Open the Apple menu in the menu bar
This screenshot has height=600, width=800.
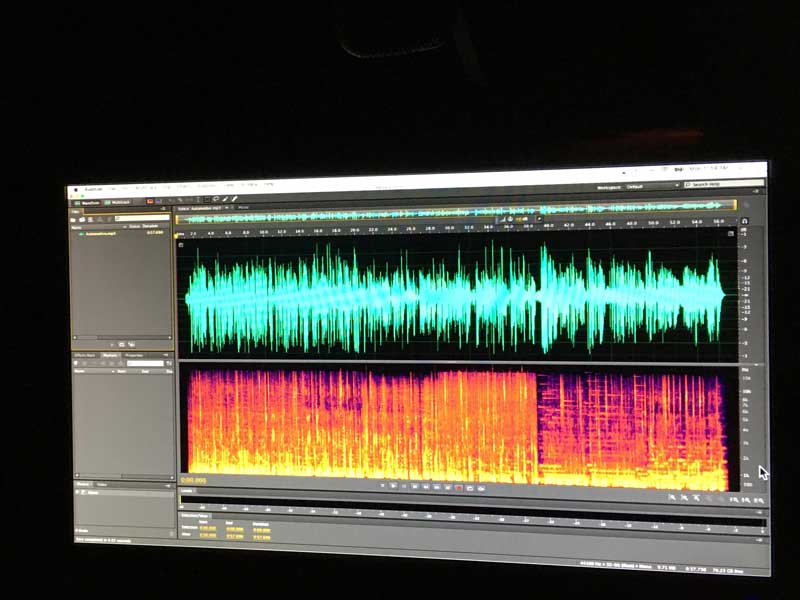click(77, 189)
